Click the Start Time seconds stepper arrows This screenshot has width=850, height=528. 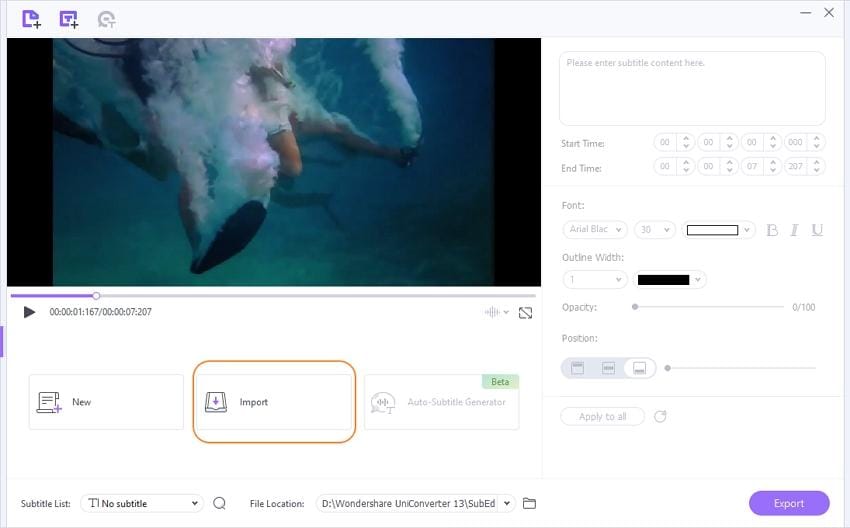point(773,143)
